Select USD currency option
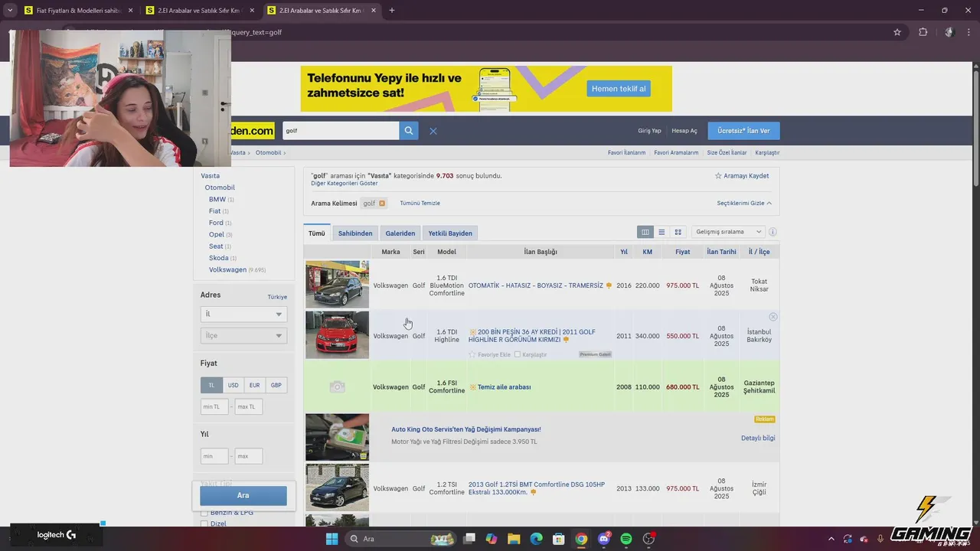 pos(233,385)
